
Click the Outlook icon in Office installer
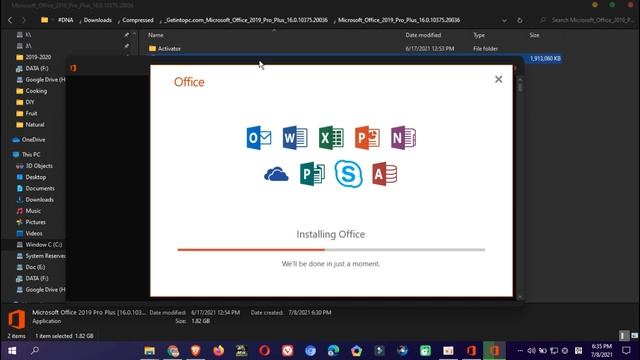click(x=259, y=138)
